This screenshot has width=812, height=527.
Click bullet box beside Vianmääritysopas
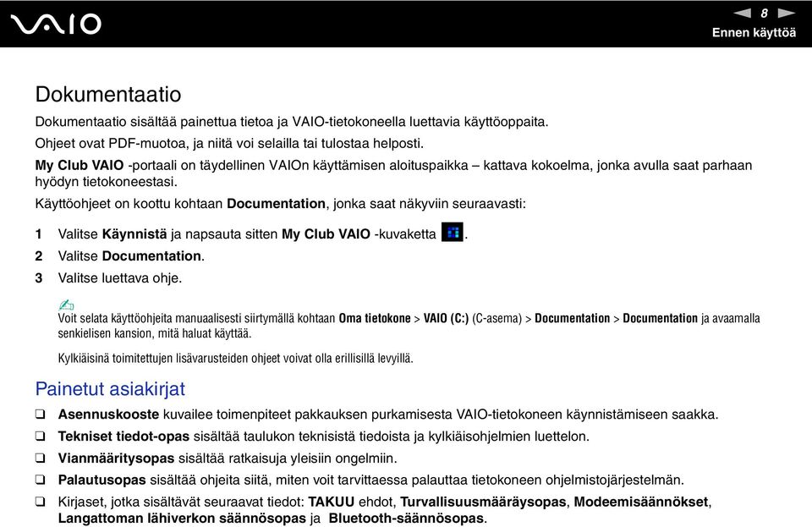click(40, 458)
